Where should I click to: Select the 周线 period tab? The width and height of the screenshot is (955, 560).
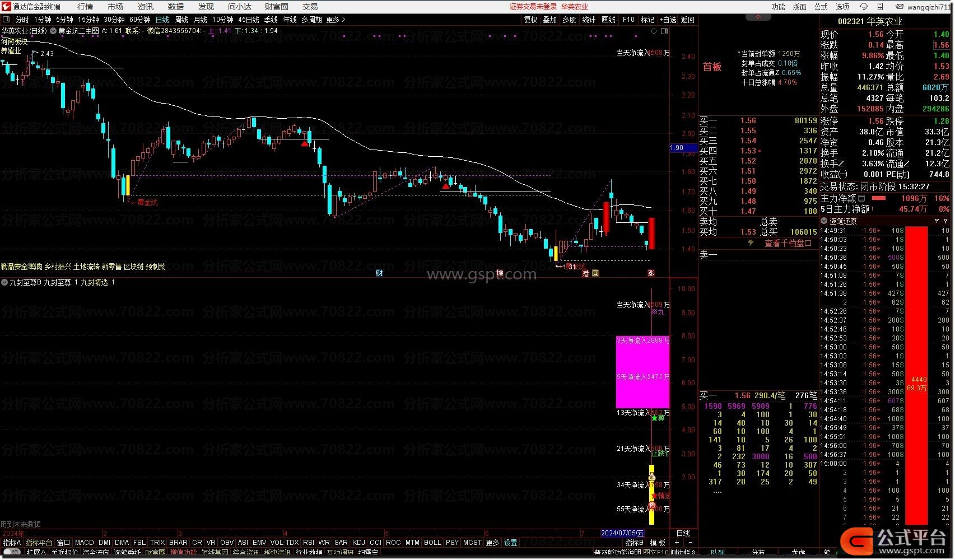click(x=181, y=20)
